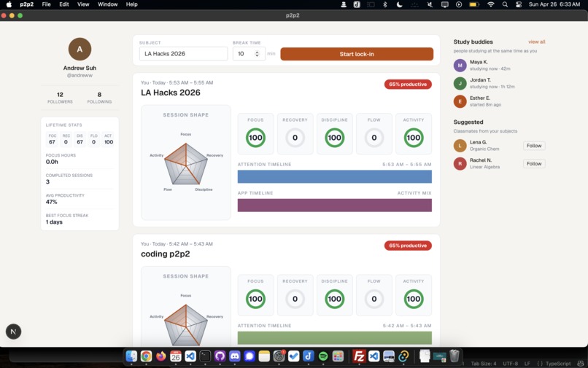588x368 pixels.
Task: Click the 12 Followers count
Action: click(x=60, y=98)
